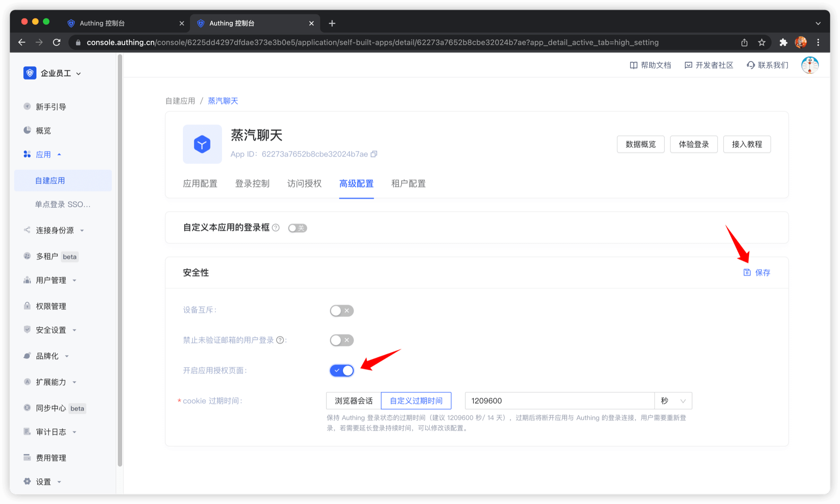Click cookie expiration time input field
840x504 pixels.
point(559,401)
